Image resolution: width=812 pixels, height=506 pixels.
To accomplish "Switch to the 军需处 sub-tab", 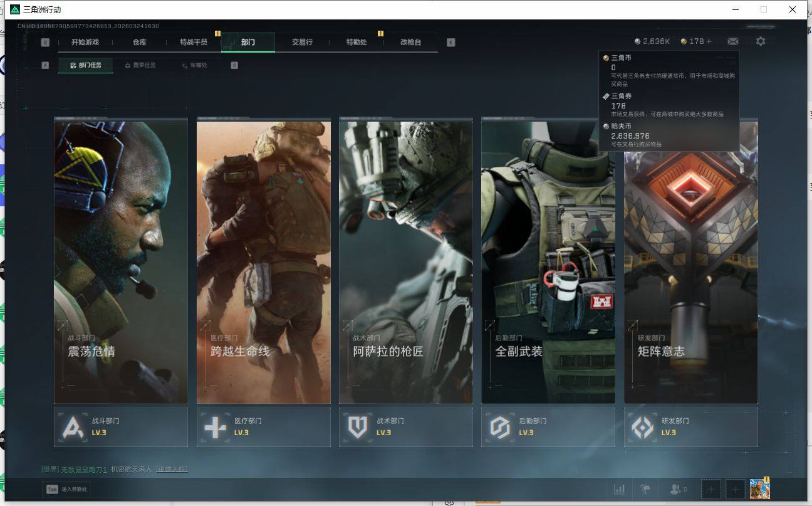I will coord(194,65).
